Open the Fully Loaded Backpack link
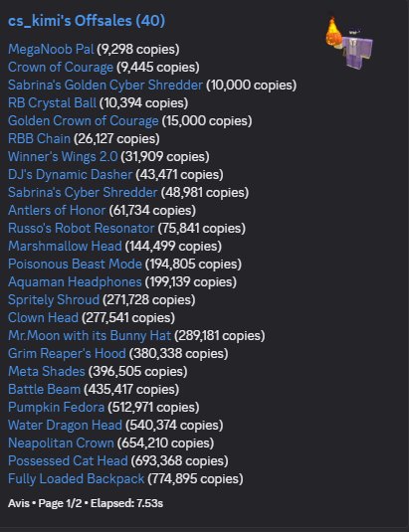The width and height of the screenshot is (409, 532). 76,479
